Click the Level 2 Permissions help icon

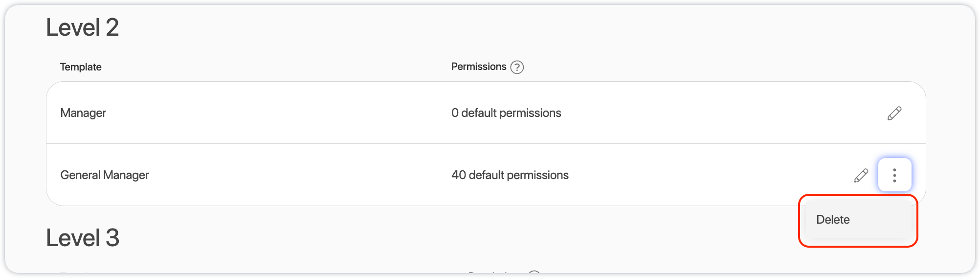click(517, 67)
